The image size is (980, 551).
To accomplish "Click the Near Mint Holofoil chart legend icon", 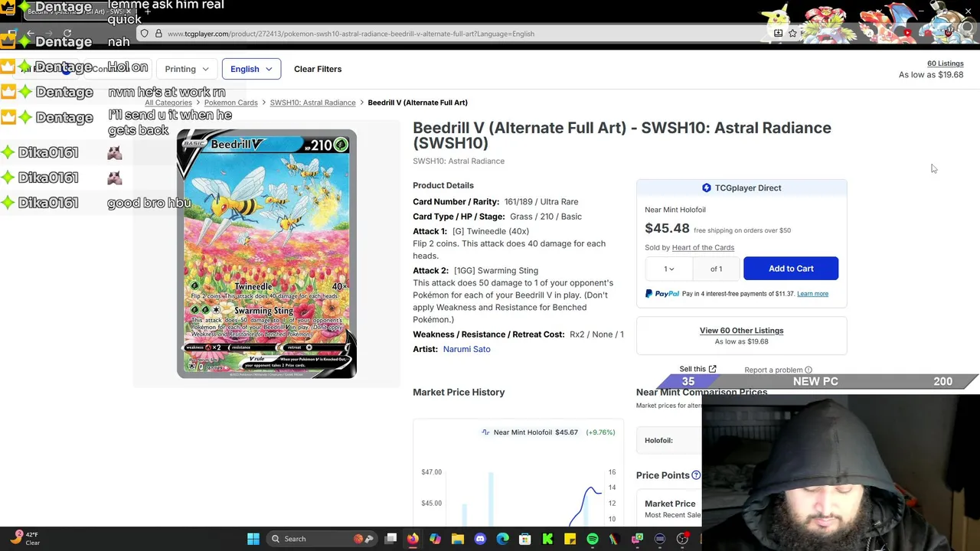I will tap(485, 432).
